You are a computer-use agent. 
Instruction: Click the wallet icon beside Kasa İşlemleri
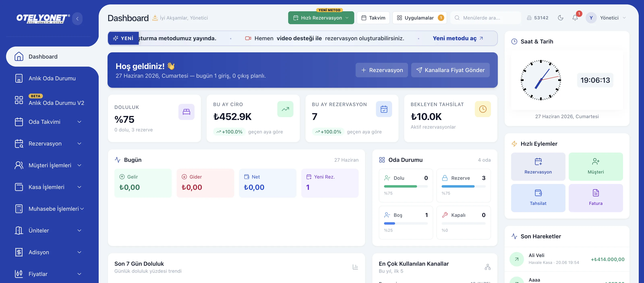point(19,187)
